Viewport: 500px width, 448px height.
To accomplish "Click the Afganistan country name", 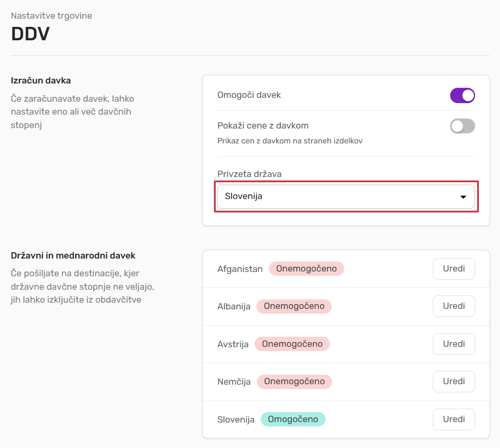I will click(x=240, y=269).
